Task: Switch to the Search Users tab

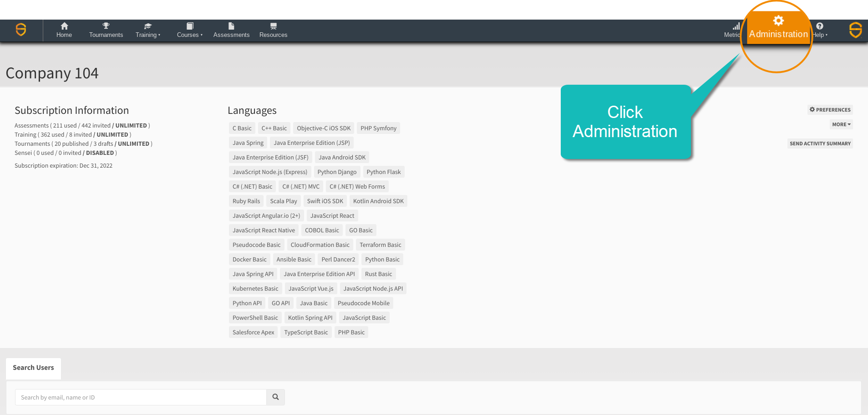Action: tap(33, 368)
